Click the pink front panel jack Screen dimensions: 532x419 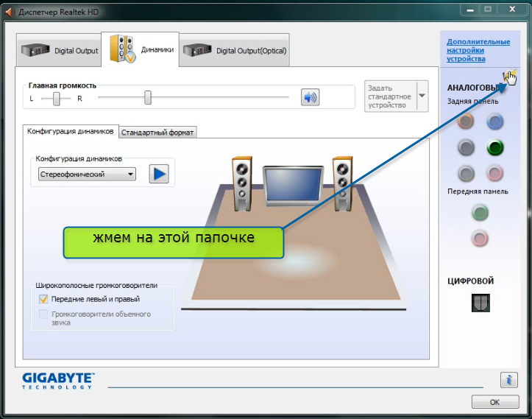480,238
